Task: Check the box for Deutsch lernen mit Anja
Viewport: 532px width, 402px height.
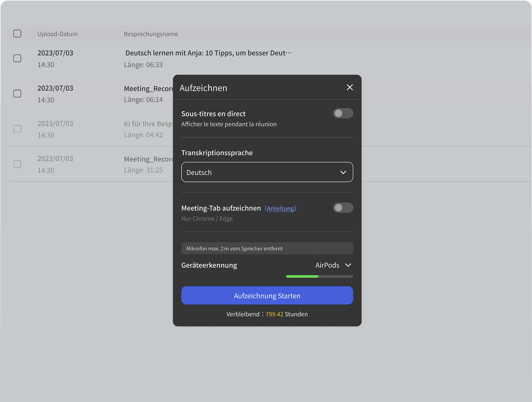Action: (17, 58)
